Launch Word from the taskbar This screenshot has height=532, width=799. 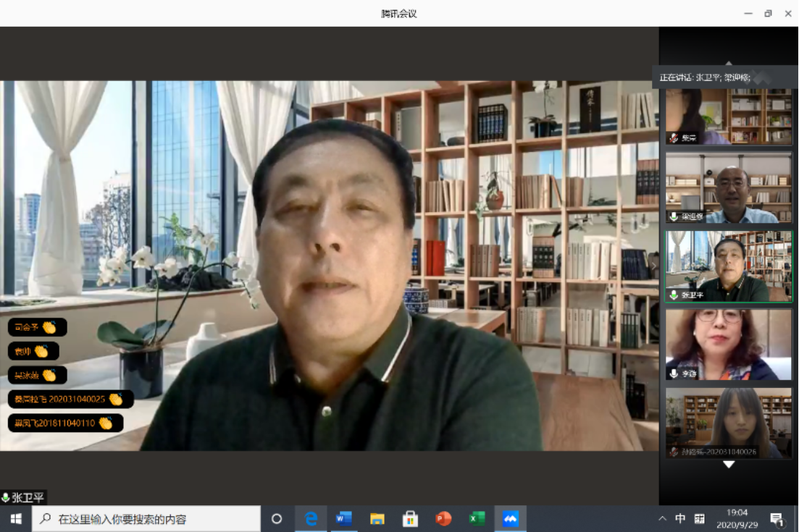pyautogui.click(x=343, y=518)
